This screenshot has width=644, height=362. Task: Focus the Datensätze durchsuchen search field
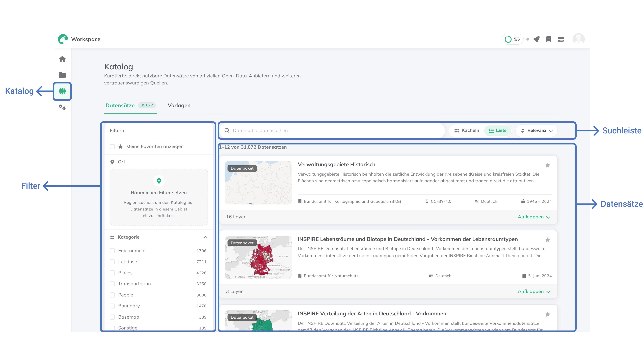pyautogui.click(x=332, y=131)
